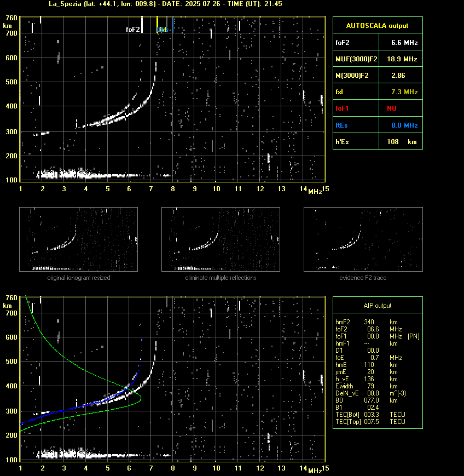Click the h'Es row label
The width and height of the screenshot is (464, 476).
(342, 142)
